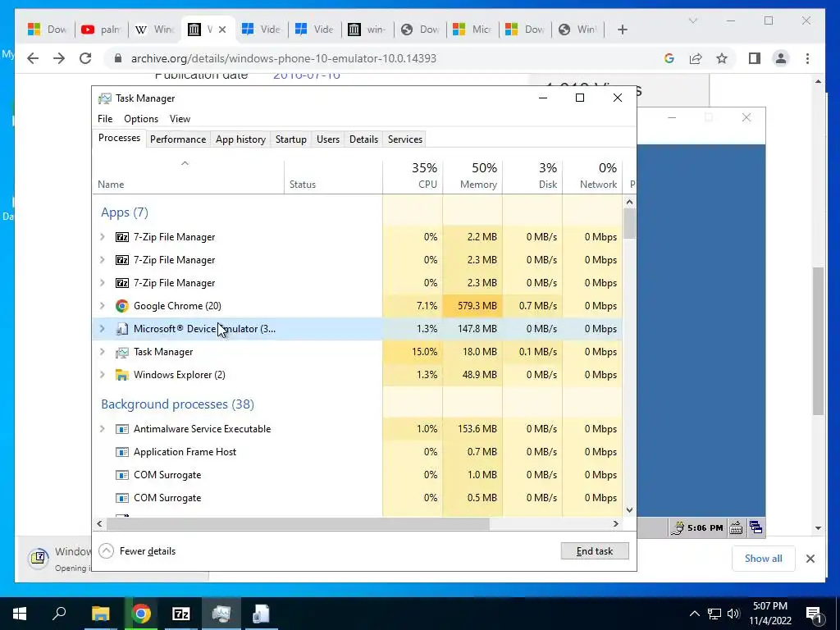Click the clock showing 5:07 PM
The height and width of the screenshot is (630, 840).
tap(769, 606)
